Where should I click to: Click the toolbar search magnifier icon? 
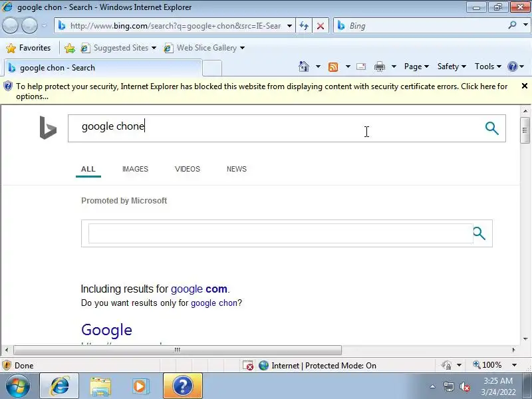coord(513,25)
